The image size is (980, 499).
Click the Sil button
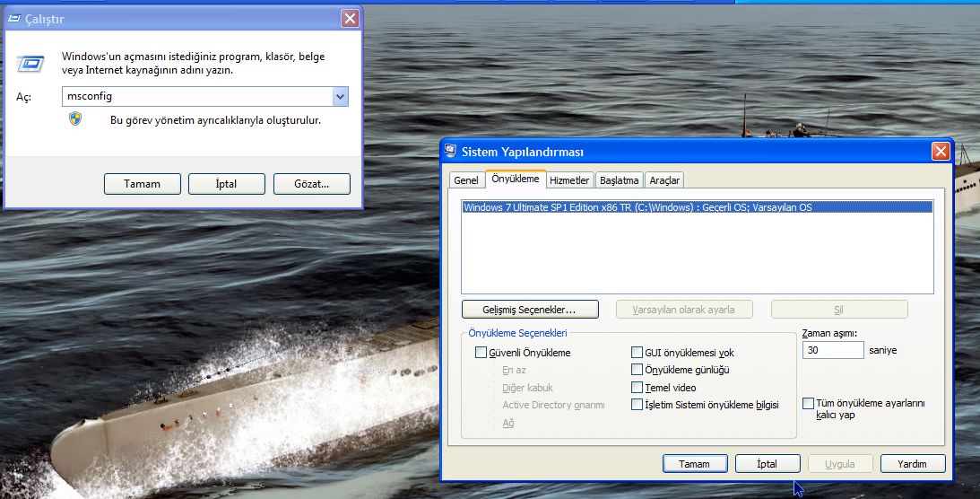(839, 310)
